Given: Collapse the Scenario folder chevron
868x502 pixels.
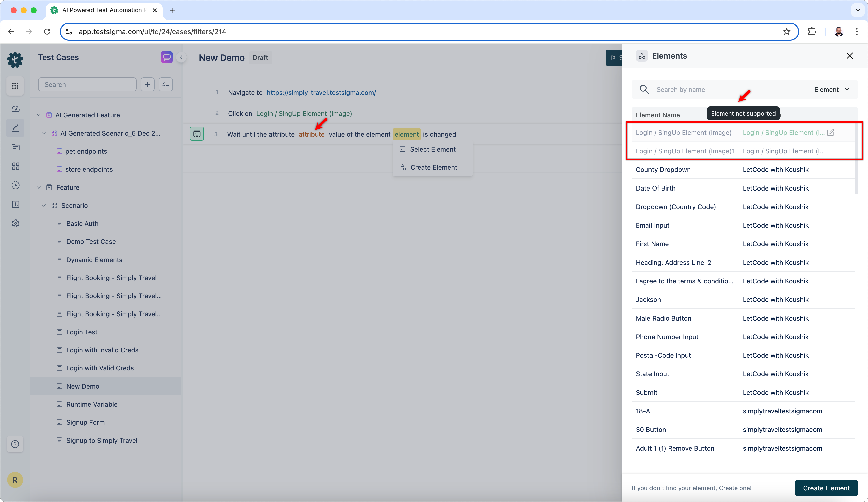Looking at the screenshot, I should 44,206.
